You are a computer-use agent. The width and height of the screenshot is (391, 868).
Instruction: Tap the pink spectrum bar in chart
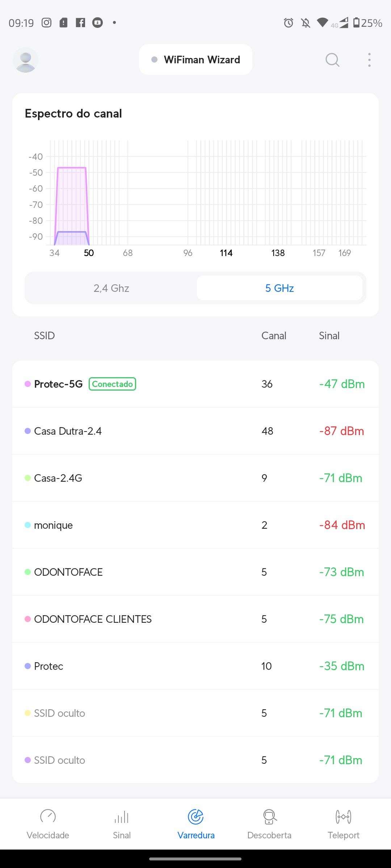click(x=72, y=199)
